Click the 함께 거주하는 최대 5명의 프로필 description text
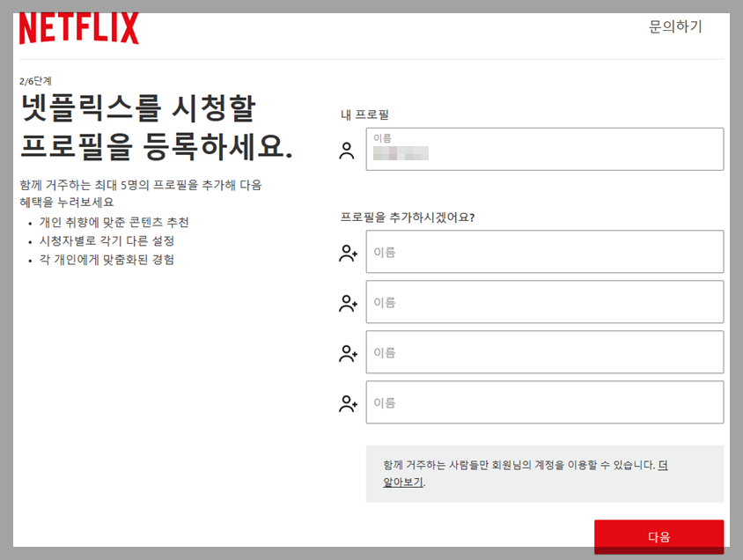Image resolution: width=743 pixels, height=560 pixels. point(141,194)
